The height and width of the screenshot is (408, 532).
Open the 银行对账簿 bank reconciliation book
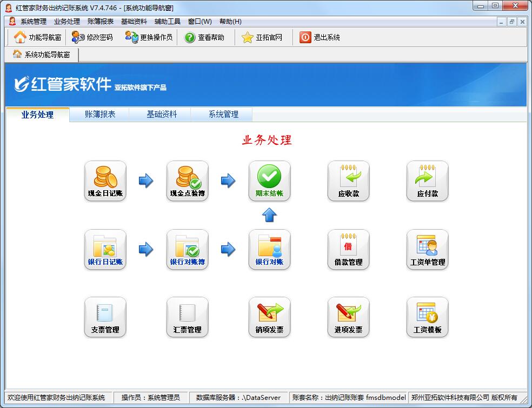(x=187, y=249)
